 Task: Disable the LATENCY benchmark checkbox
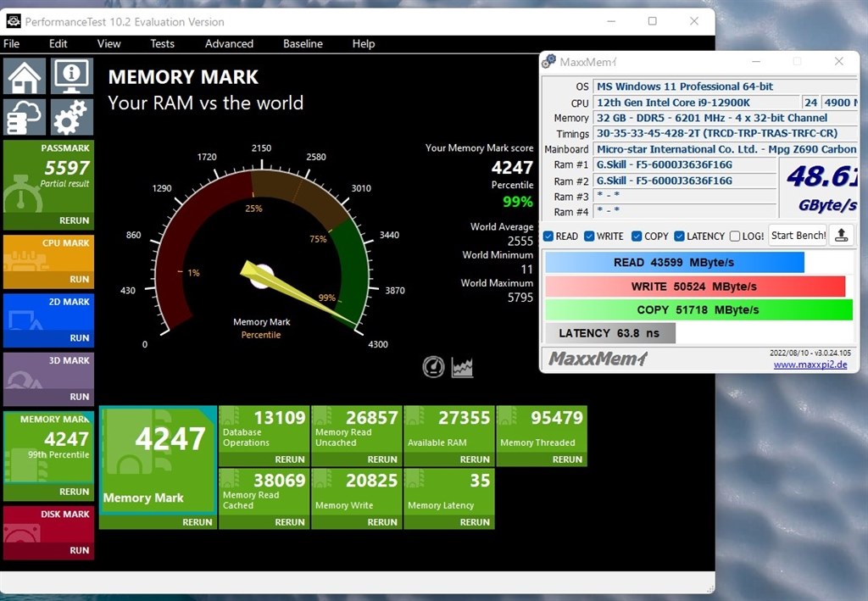point(678,236)
